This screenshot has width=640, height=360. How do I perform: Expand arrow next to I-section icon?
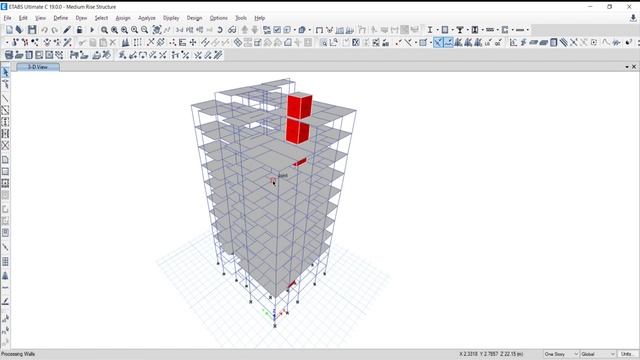[437, 30]
